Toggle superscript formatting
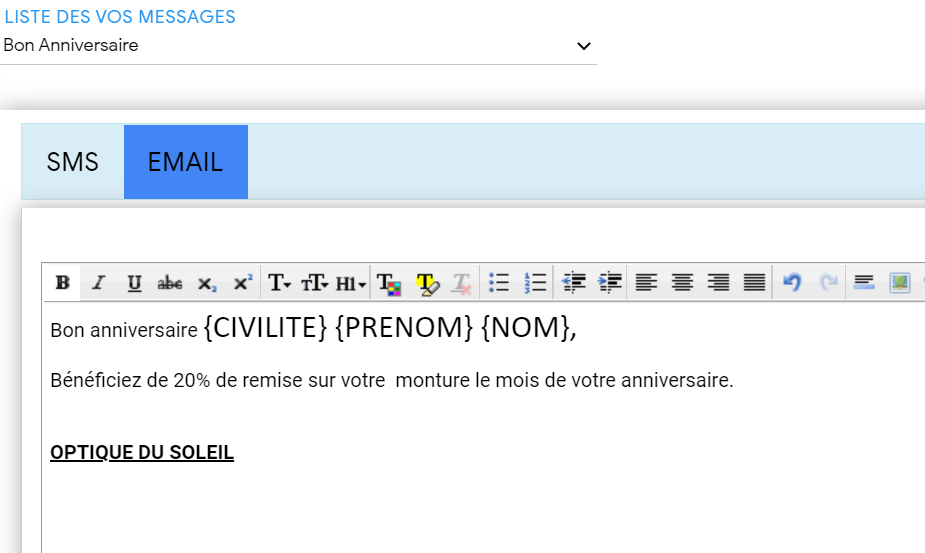 242,283
